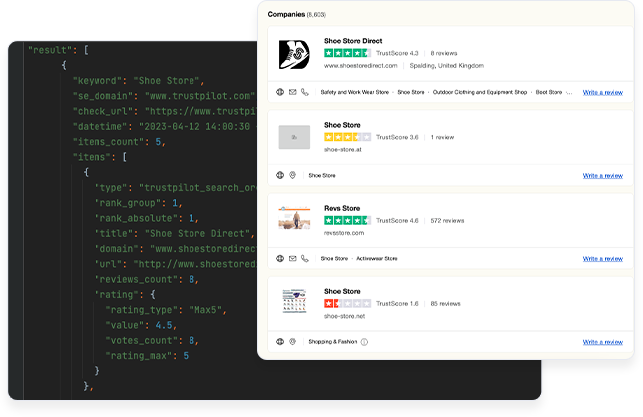Click the Boot Store category tag
This screenshot has width=643, height=417.
549,92
